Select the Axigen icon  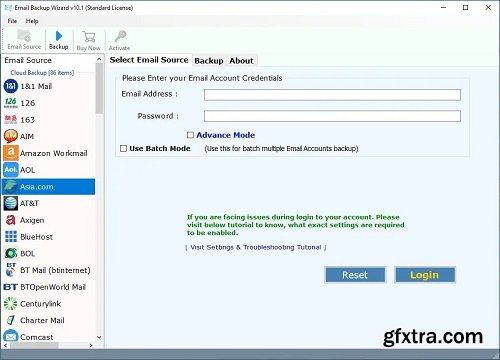pyautogui.click(x=11, y=220)
